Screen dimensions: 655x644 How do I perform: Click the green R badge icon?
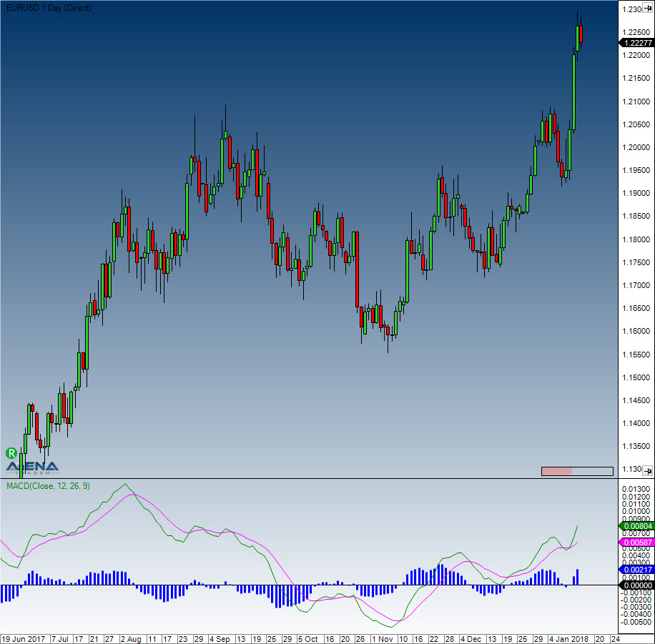pos(11,452)
